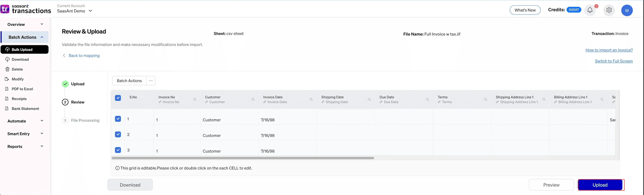Open the notifications bell
The width and height of the screenshot is (644, 195).
[x=590, y=10]
